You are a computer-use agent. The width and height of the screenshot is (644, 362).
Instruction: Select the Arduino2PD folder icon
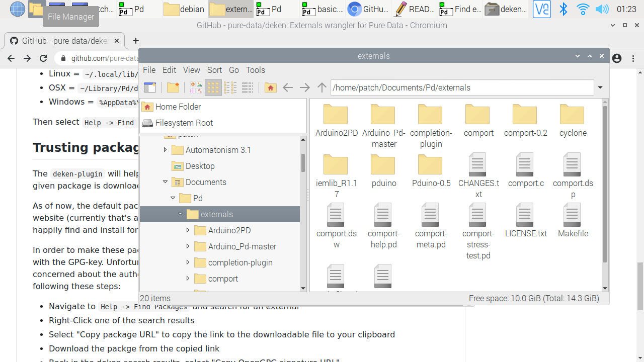pyautogui.click(x=336, y=115)
